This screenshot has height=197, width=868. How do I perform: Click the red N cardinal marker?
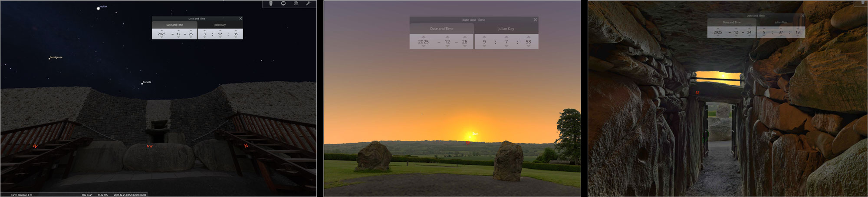(x=246, y=146)
